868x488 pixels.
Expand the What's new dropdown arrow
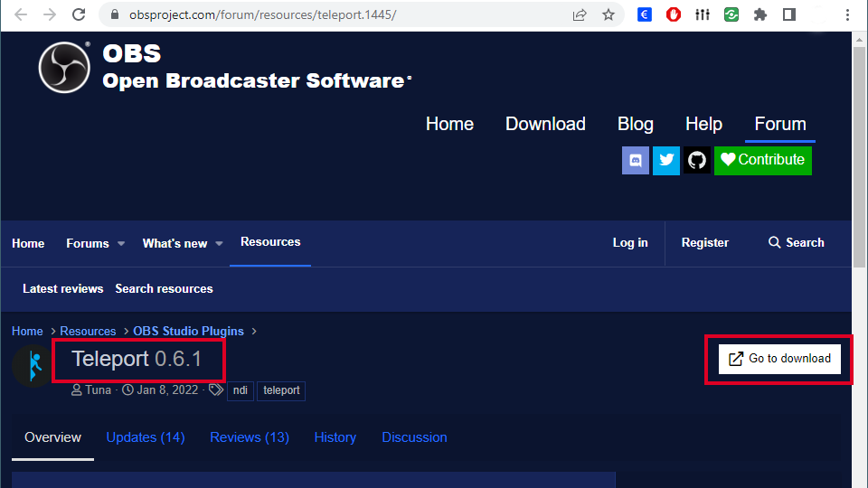[x=219, y=243]
